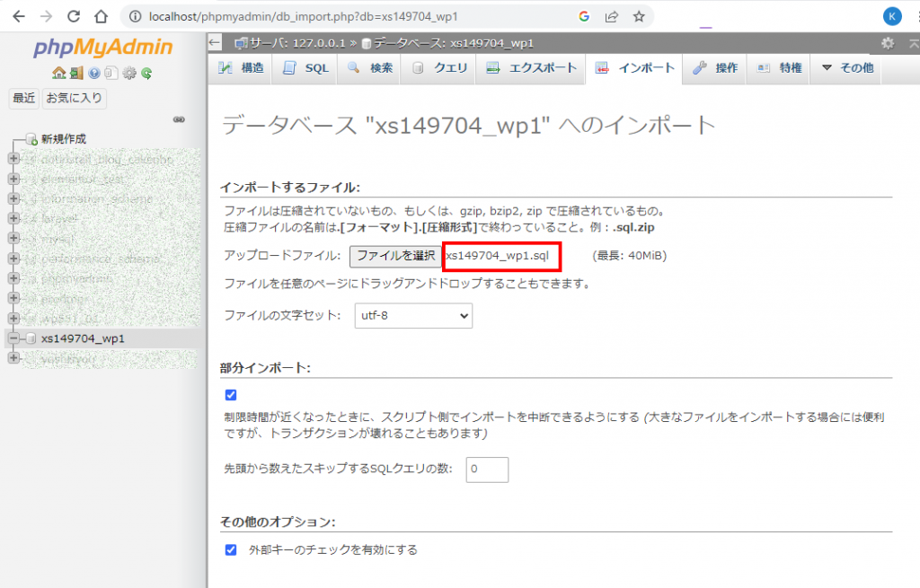Click the page settings gear at top right

[888, 43]
